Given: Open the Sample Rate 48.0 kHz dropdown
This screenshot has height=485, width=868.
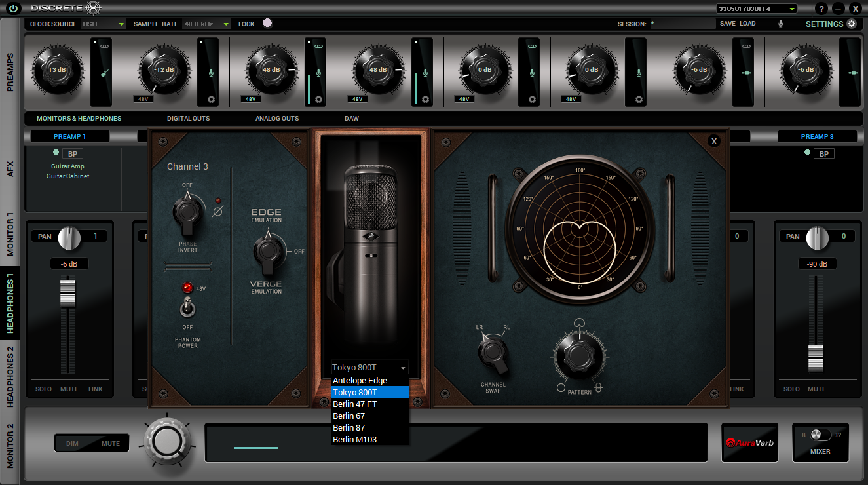Looking at the screenshot, I should point(207,24).
